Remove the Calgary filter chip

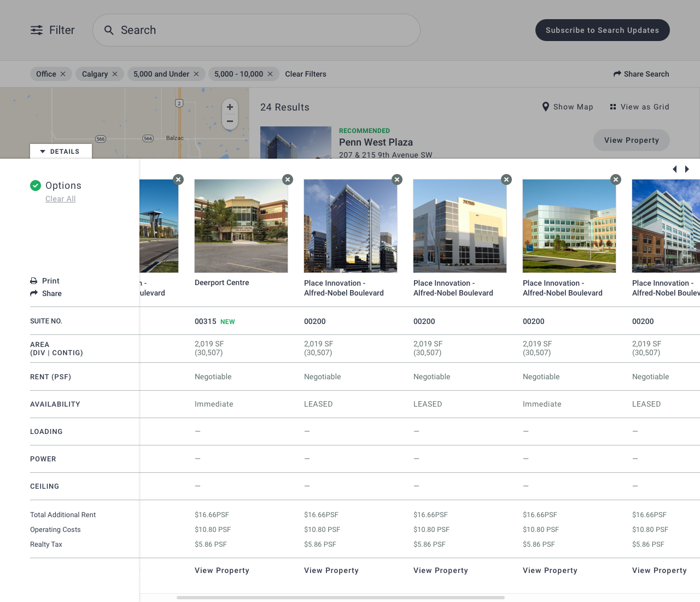click(x=115, y=74)
